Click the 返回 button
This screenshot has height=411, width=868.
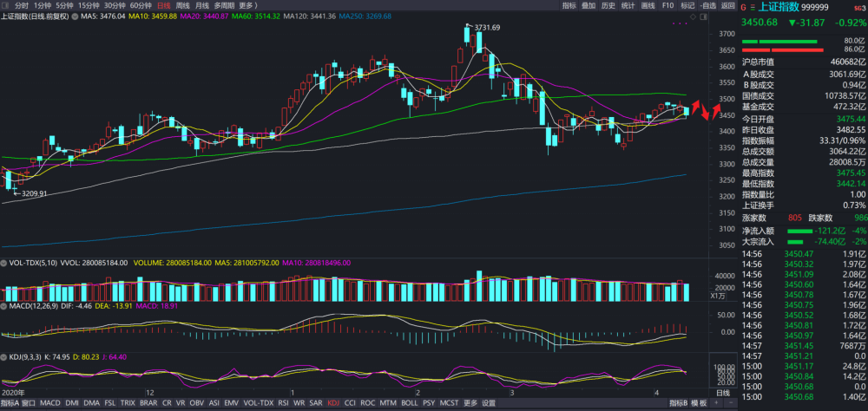(x=727, y=5)
